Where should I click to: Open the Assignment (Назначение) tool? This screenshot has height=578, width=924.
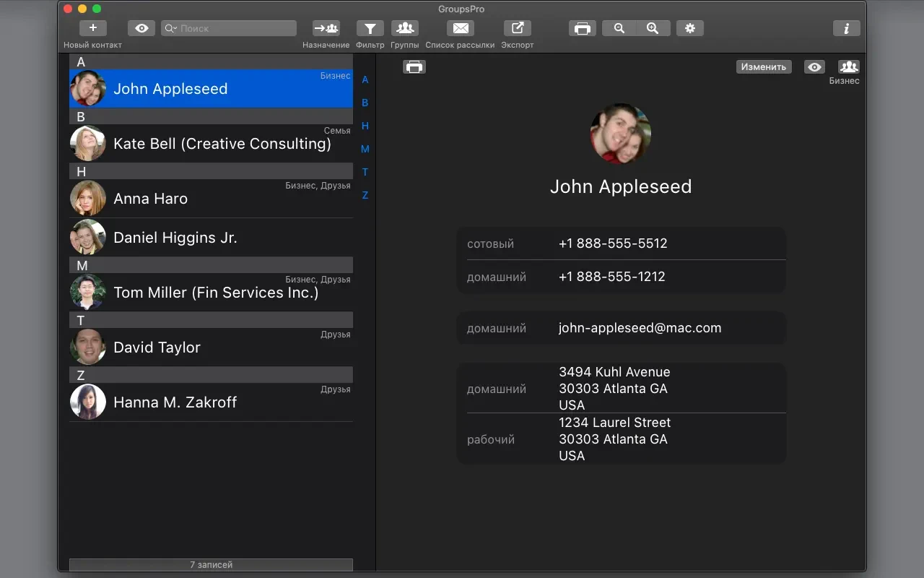click(326, 28)
